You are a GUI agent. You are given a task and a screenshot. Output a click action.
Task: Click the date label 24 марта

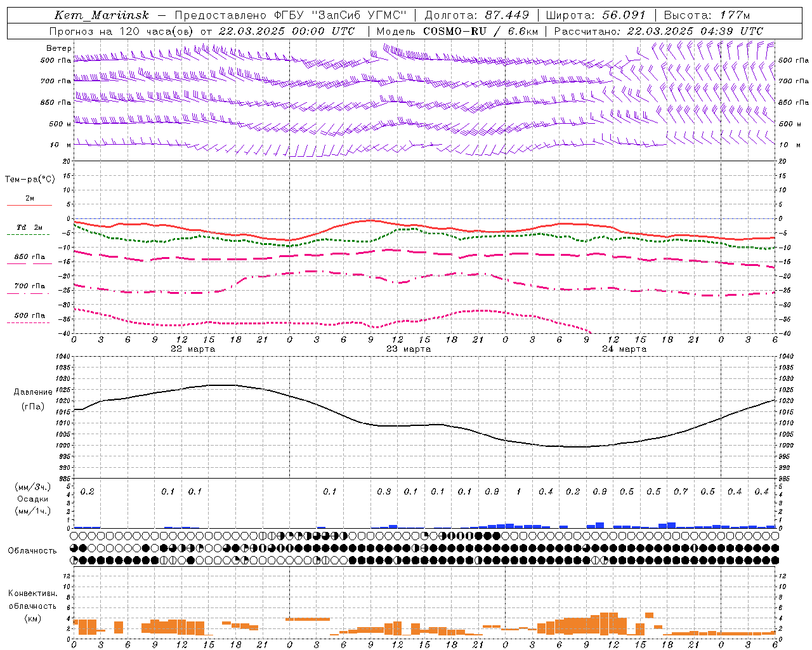(x=624, y=349)
